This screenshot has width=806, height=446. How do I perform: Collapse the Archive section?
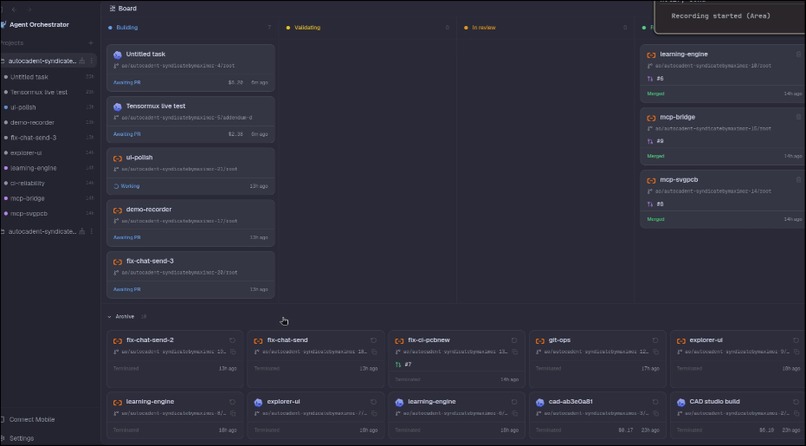(109, 317)
